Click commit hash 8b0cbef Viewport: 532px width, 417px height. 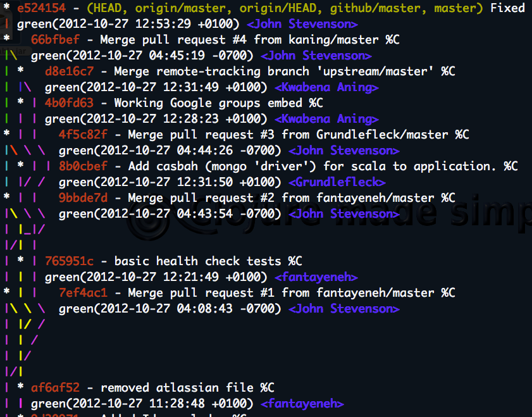click(83, 166)
